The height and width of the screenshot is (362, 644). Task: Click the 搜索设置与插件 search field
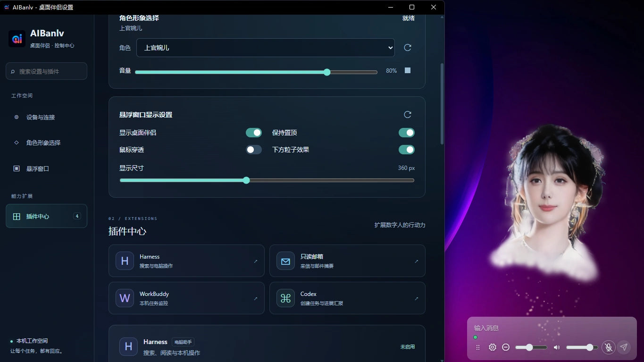tap(46, 71)
